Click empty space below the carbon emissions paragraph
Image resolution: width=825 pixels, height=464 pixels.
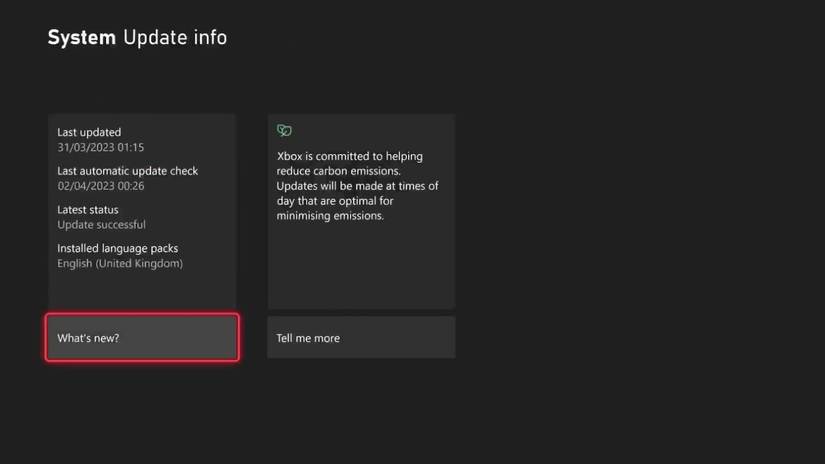pyautogui.click(x=361, y=268)
